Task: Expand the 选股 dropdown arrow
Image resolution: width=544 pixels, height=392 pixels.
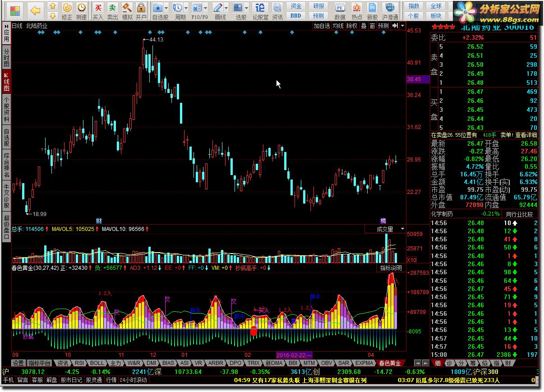Action: pyautogui.click(x=246, y=8)
